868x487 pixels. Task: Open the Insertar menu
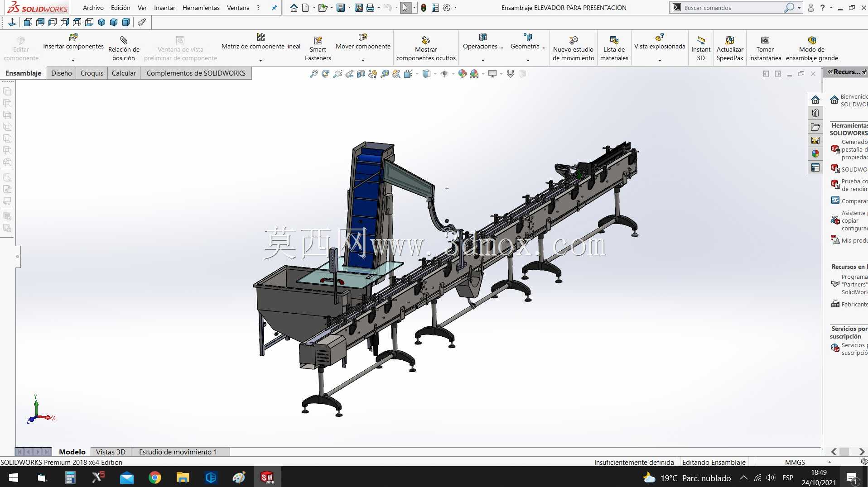tap(164, 8)
